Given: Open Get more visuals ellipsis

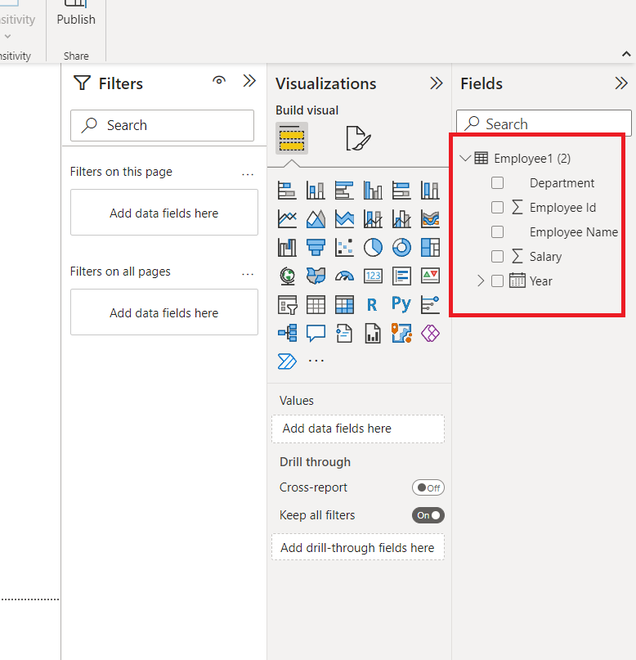Looking at the screenshot, I should point(316,361).
